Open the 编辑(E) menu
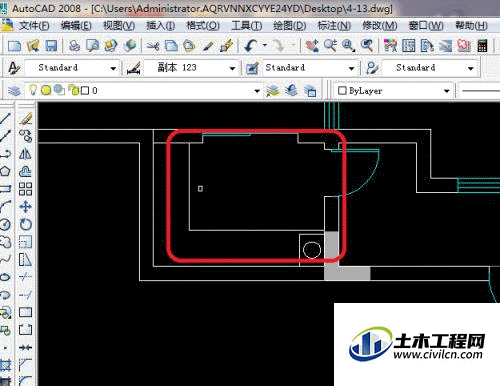The width and height of the screenshot is (500, 386). pos(76,26)
